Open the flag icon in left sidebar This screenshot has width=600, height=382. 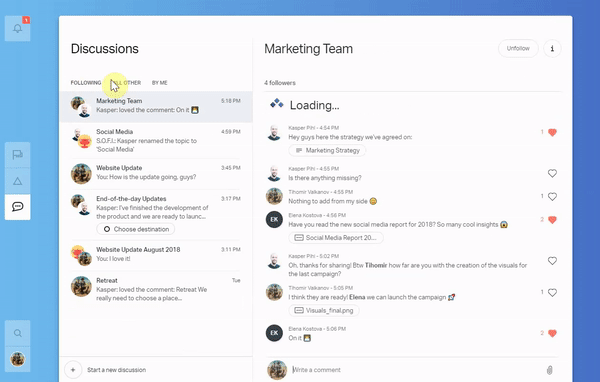point(18,155)
